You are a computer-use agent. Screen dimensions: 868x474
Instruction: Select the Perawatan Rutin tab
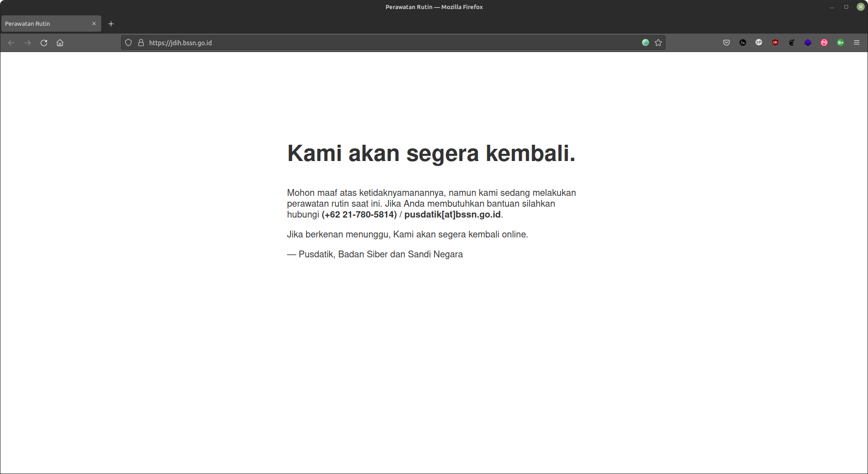coord(45,24)
